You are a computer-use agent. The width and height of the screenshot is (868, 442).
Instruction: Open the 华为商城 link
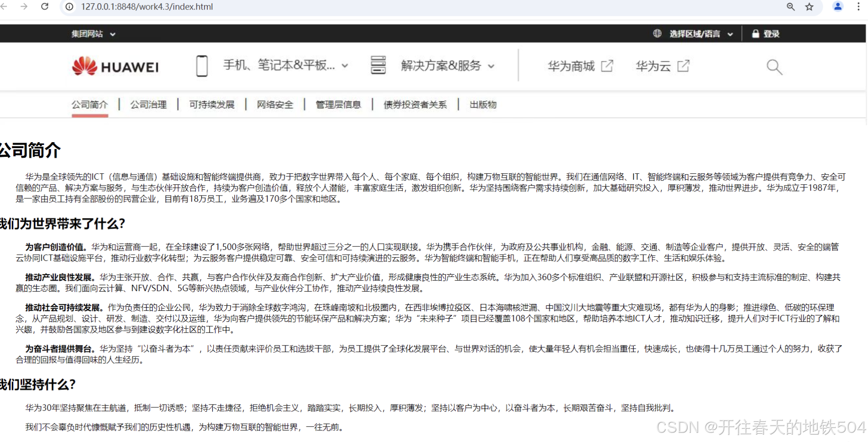[x=571, y=66]
